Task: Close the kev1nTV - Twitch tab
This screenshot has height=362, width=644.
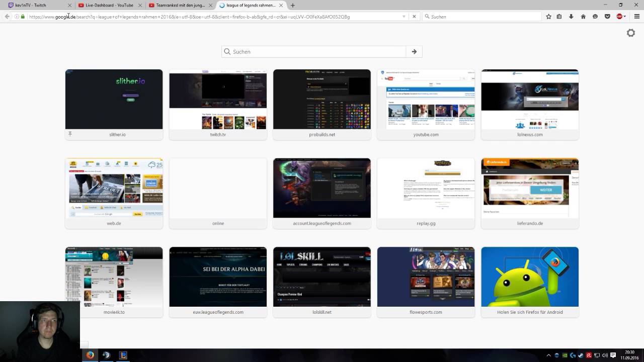Action: [69, 5]
